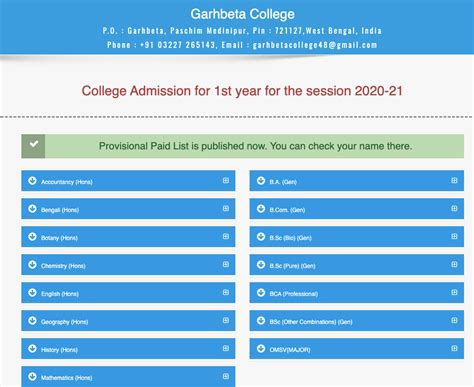Image resolution: width=474 pixels, height=387 pixels.
Task: Click the down-arrow icon beside B.A. (Gen)
Action: click(261, 181)
